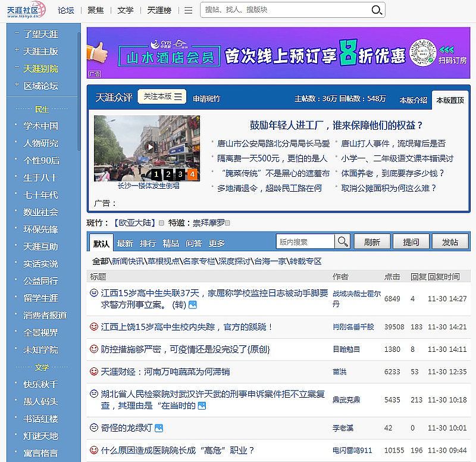Filter by 草根视点 category
Image resolution: width=476 pixels, height=462 pixels.
[164, 261]
